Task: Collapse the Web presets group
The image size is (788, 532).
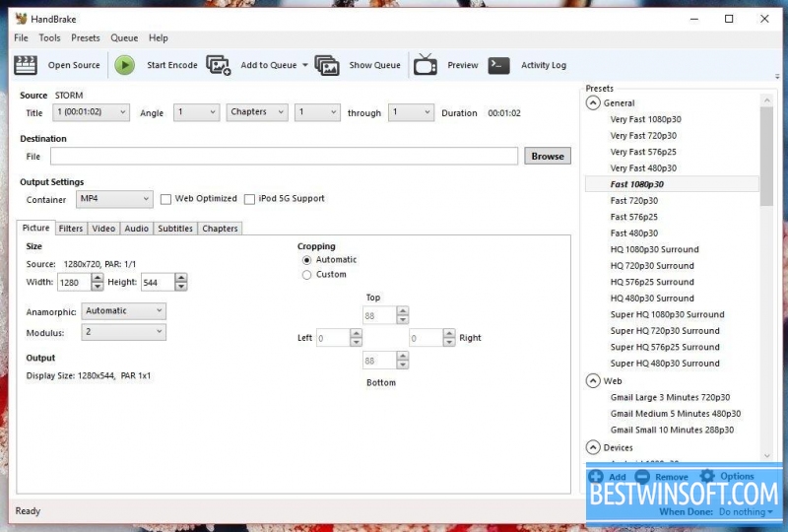Action: point(593,381)
